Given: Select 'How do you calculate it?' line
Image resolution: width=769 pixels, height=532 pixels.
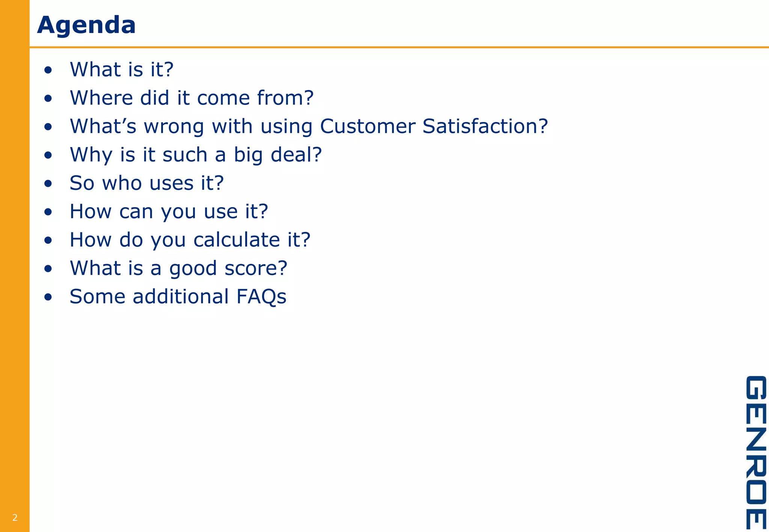Looking at the screenshot, I should (x=190, y=240).
